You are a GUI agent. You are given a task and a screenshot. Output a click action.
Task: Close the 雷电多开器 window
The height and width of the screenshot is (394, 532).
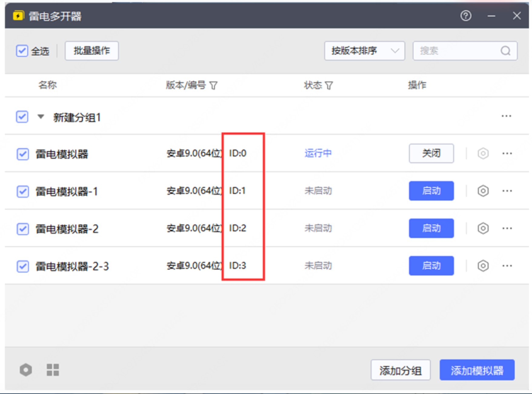click(x=517, y=16)
